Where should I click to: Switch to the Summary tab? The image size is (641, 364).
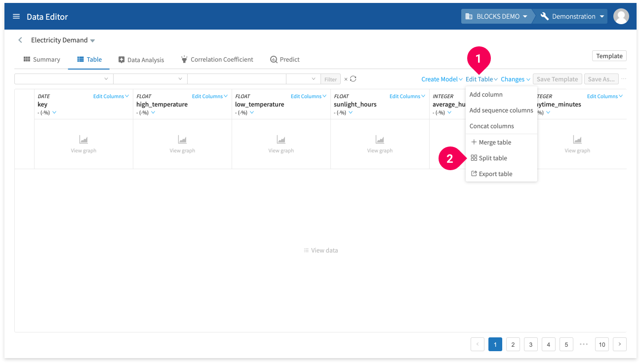pos(42,59)
